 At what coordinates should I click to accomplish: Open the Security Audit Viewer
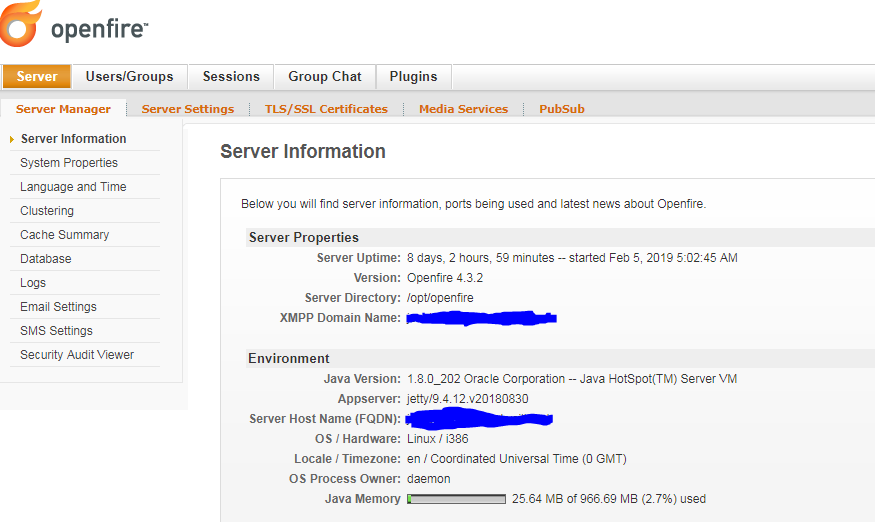tap(77, 355)
